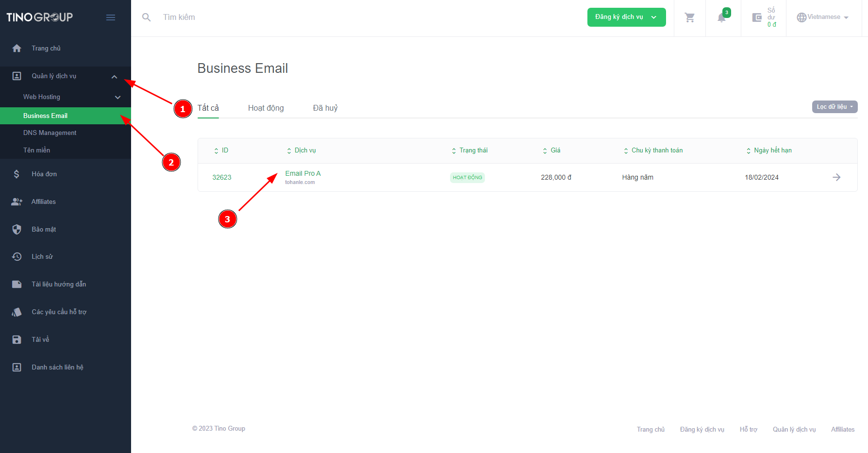Click service ID 32623 link
Screen dimensions: 868x453
tap(222, 177)
